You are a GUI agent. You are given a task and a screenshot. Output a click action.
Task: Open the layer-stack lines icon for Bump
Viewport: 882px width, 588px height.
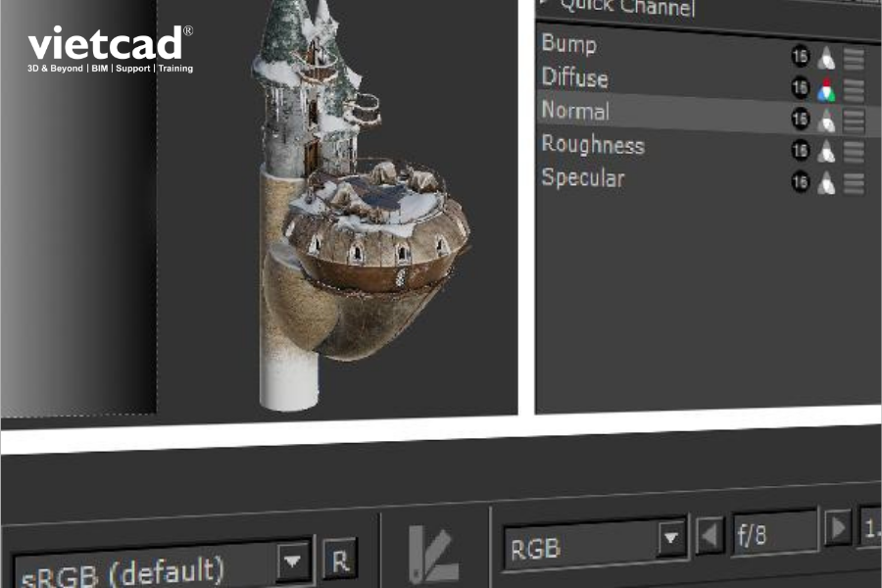pyautogui.click(x=854, y=59)
